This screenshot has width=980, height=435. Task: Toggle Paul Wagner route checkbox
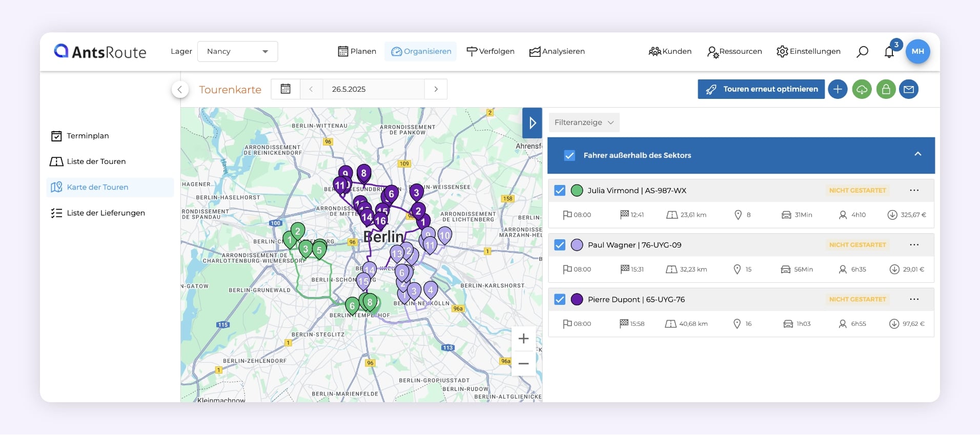click(560, 245)
